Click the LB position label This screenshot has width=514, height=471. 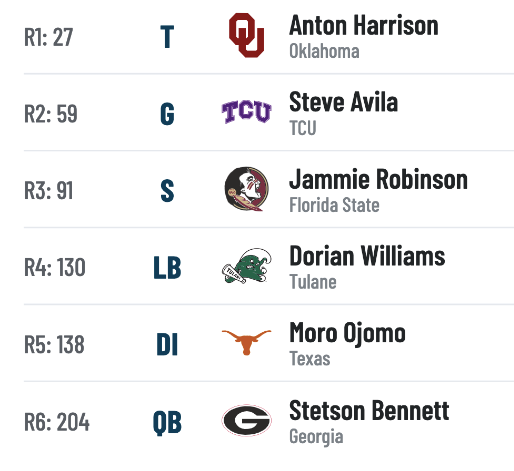coord(167,267)
